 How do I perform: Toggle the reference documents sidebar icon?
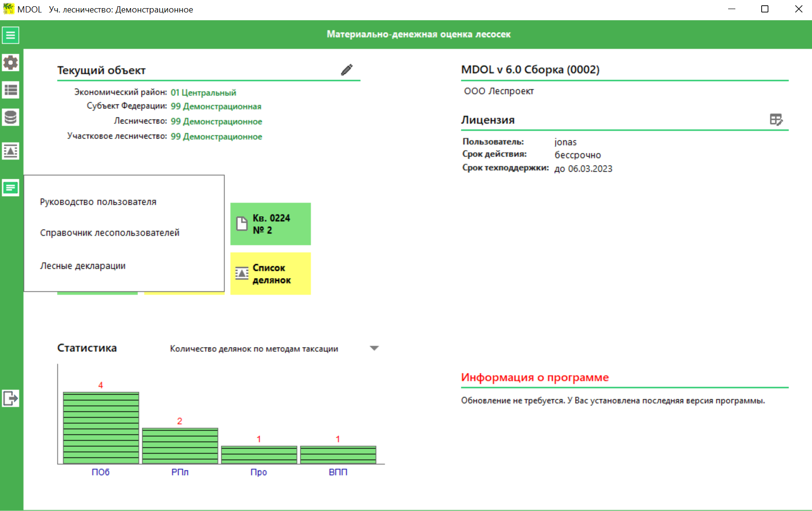tap(11, 187)
